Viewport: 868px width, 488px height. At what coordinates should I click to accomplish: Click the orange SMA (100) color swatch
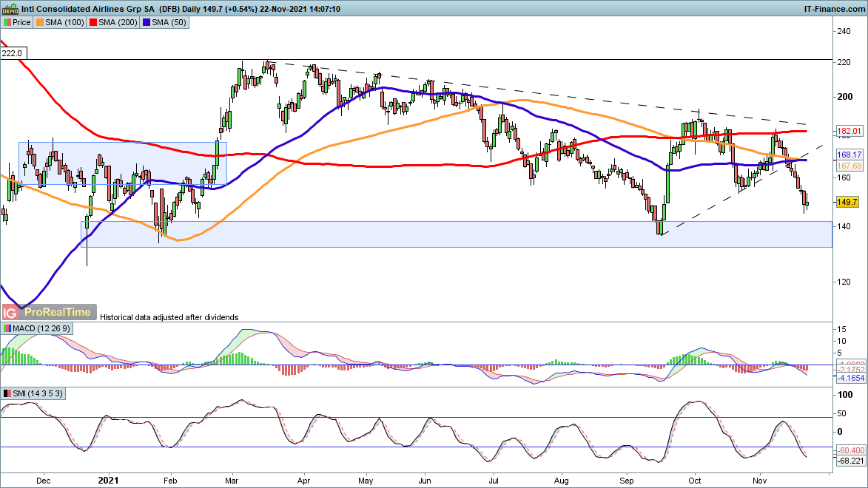[x=40, y=22]
